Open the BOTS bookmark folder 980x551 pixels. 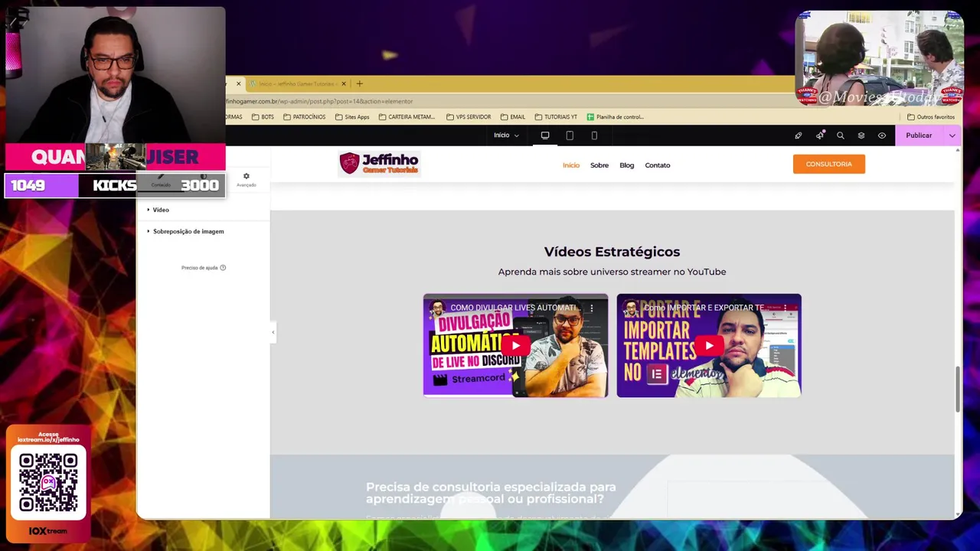263,117
